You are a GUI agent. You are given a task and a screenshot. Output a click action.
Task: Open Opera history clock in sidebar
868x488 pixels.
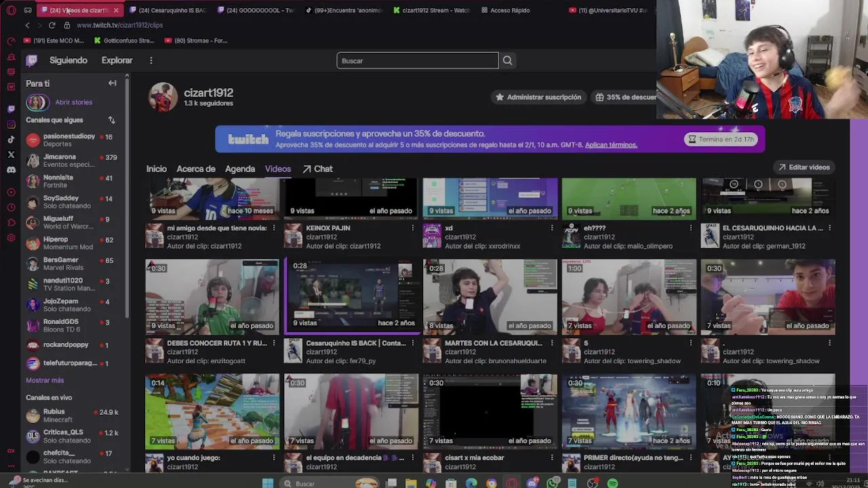[x=11, y=207]
